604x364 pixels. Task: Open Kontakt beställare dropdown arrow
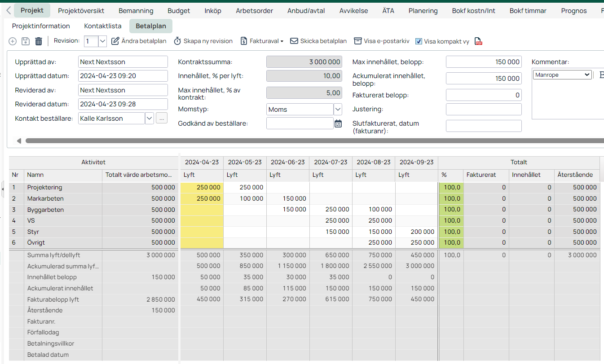coord(150,118)
